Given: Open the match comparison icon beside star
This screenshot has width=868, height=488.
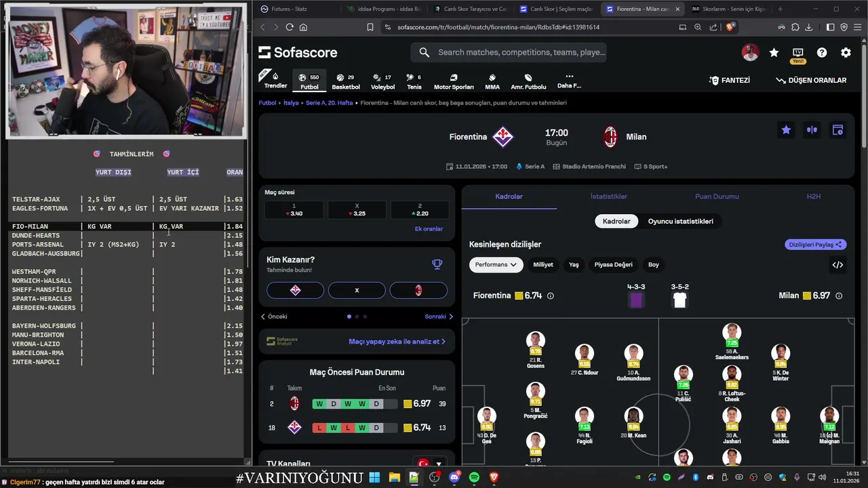Looking at the screenshot, I should (812, 130).
